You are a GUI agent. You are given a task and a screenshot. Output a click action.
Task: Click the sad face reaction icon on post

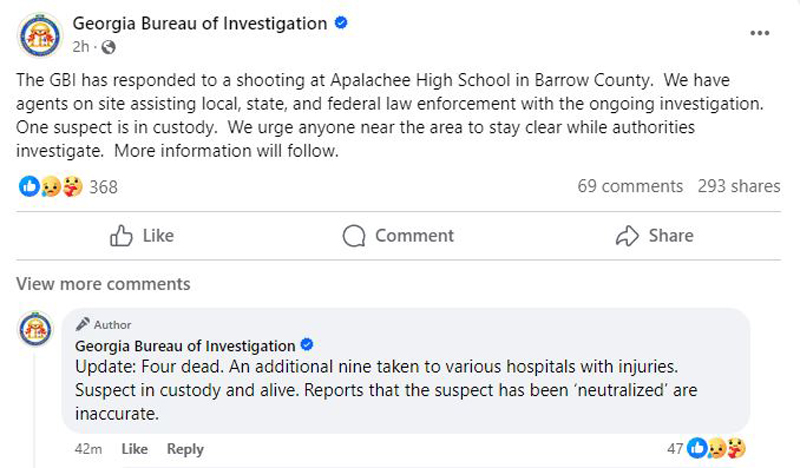pos(51,186)
